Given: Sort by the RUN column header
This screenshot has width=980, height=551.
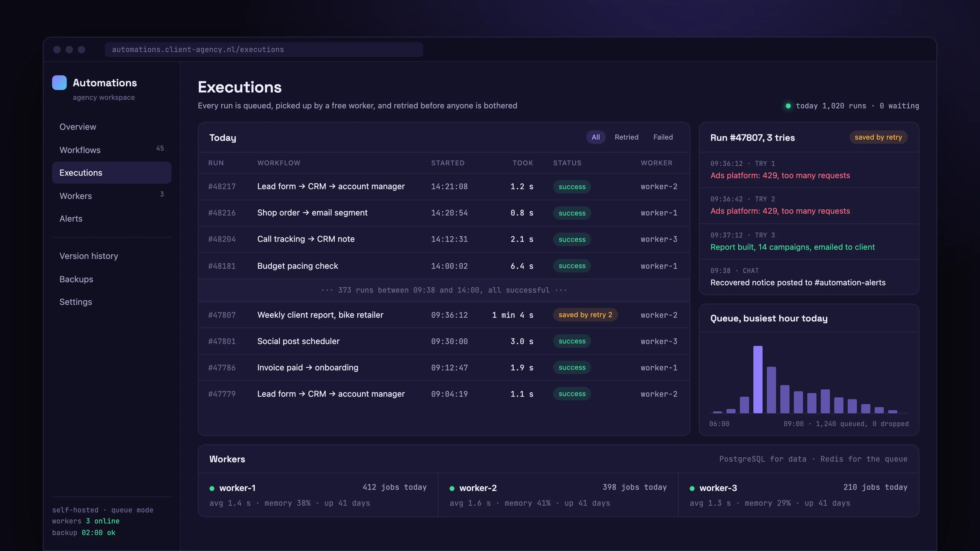Looking at the screenshot, I should coord(216,163).
